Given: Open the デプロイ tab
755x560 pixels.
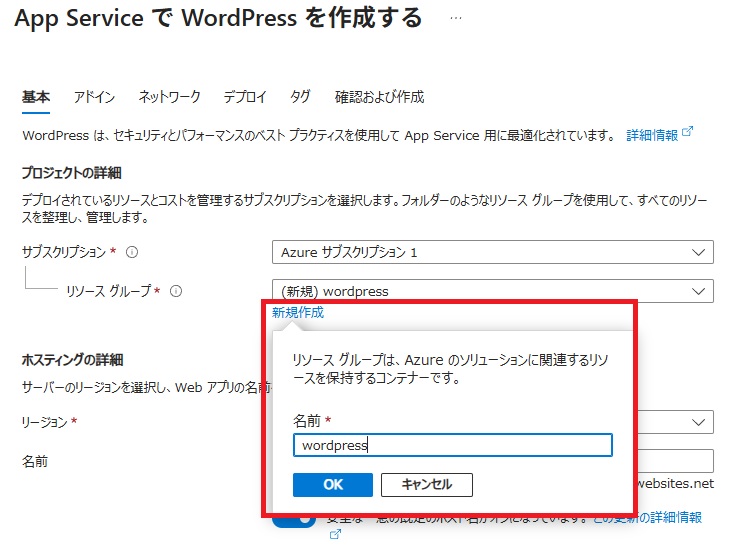Looking at the screenshot, I should click(x=245, y=97).
